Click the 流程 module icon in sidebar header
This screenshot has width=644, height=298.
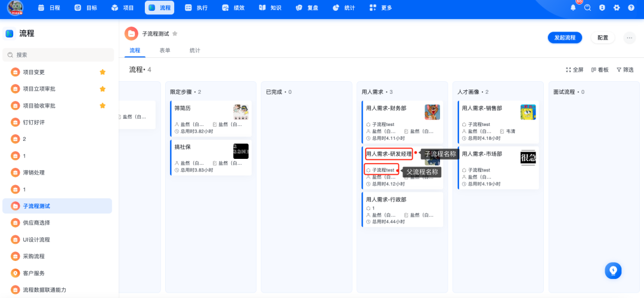coord(10,33)
